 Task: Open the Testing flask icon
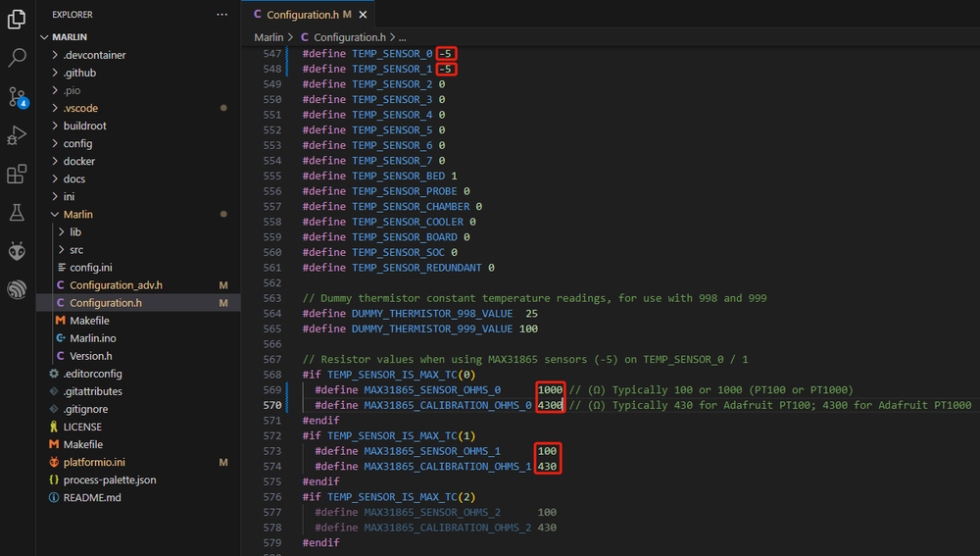click(x=17, y=212)
